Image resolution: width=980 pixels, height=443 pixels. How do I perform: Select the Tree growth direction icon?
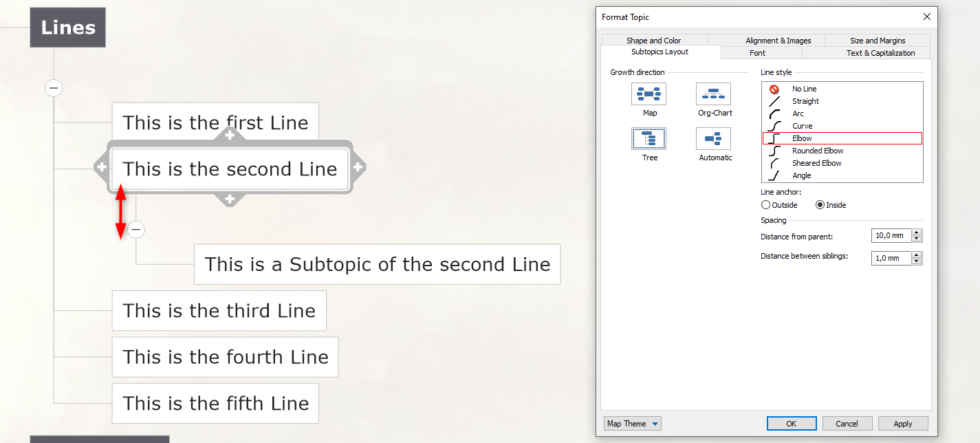coord(649,139)
